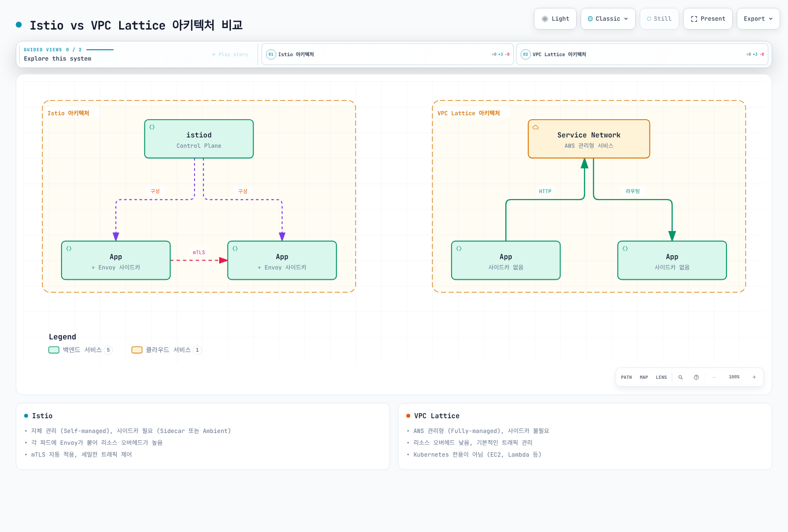788x532 pixels.
Task: Click the VPC Lattice 아키텍처 group label
Action: pos(469,113)
